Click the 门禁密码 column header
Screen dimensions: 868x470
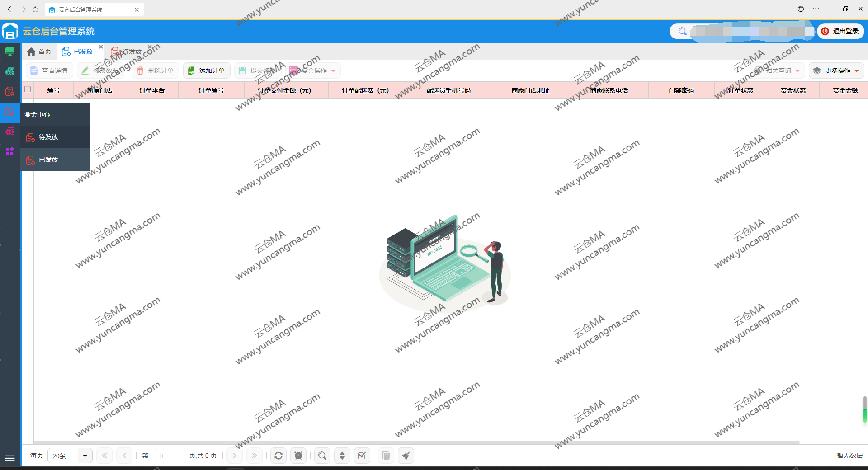[x=682, y=90]
